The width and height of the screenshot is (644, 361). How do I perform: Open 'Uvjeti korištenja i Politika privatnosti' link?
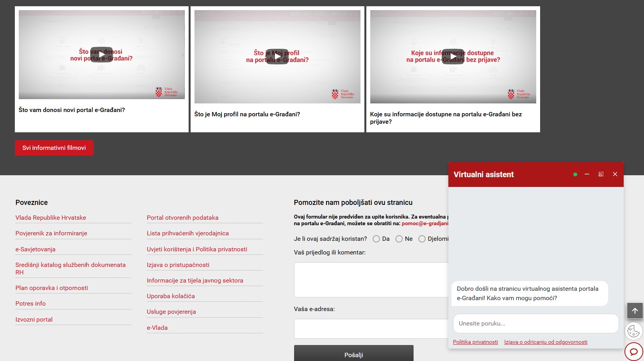(197, 249)
